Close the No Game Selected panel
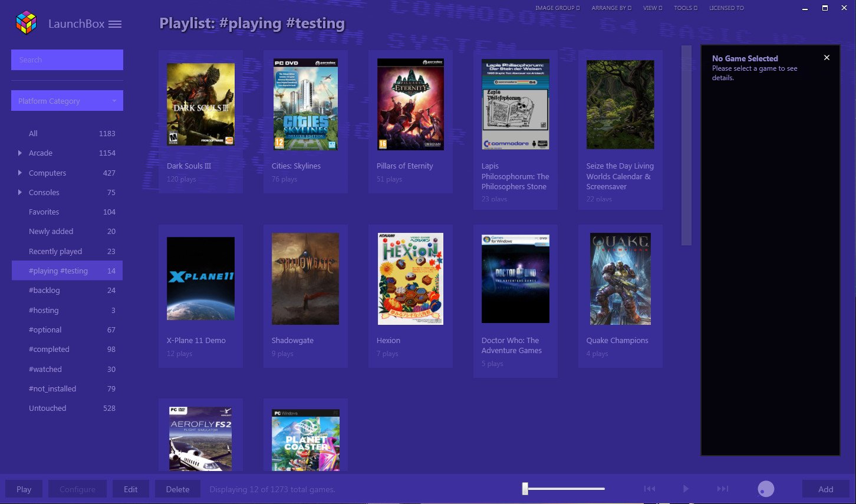The height and width of the screenshot is (504, 856). tap(827, 58)
